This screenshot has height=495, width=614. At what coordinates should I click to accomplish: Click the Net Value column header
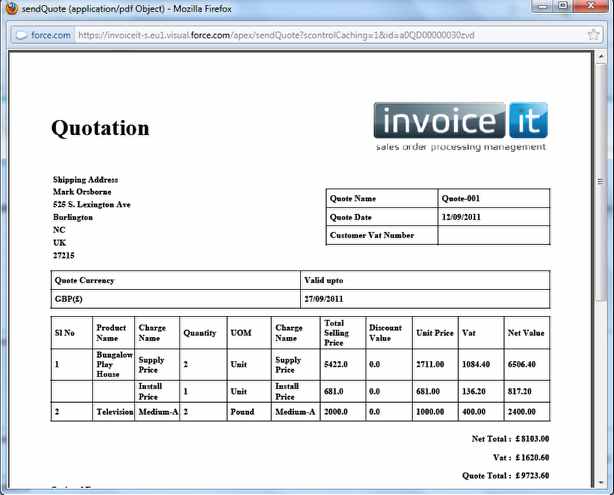(x=527, y=333)
